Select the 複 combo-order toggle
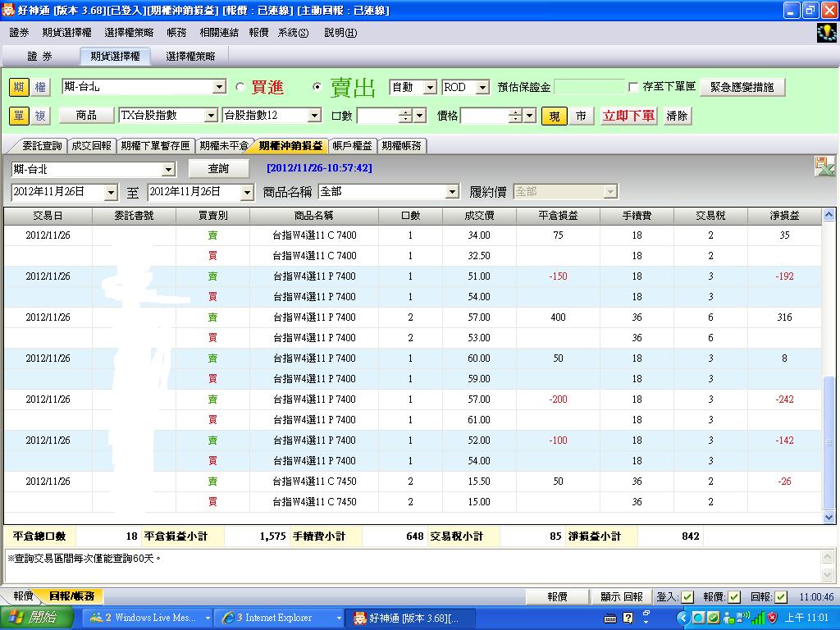 pos(40,115)
